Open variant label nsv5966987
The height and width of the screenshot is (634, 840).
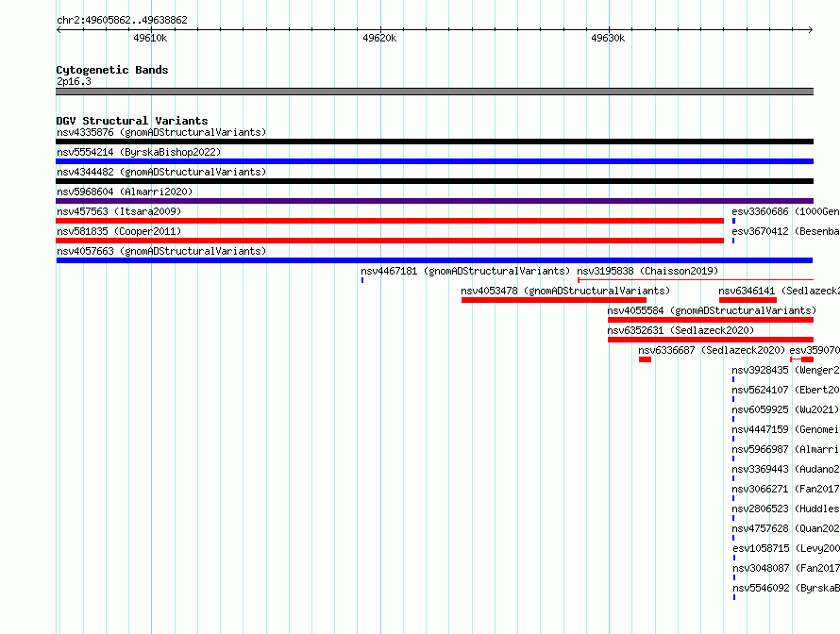click(x=785, y=449)
